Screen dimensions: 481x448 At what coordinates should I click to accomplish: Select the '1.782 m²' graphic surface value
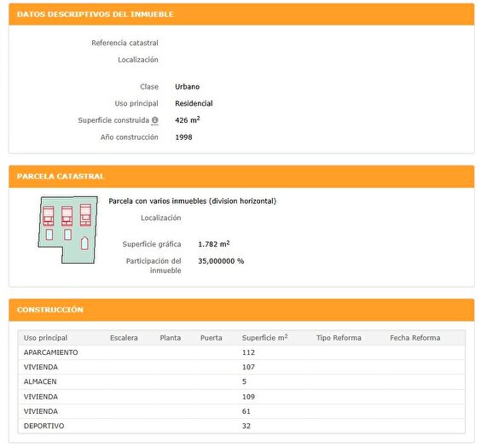tap(214, 244)
